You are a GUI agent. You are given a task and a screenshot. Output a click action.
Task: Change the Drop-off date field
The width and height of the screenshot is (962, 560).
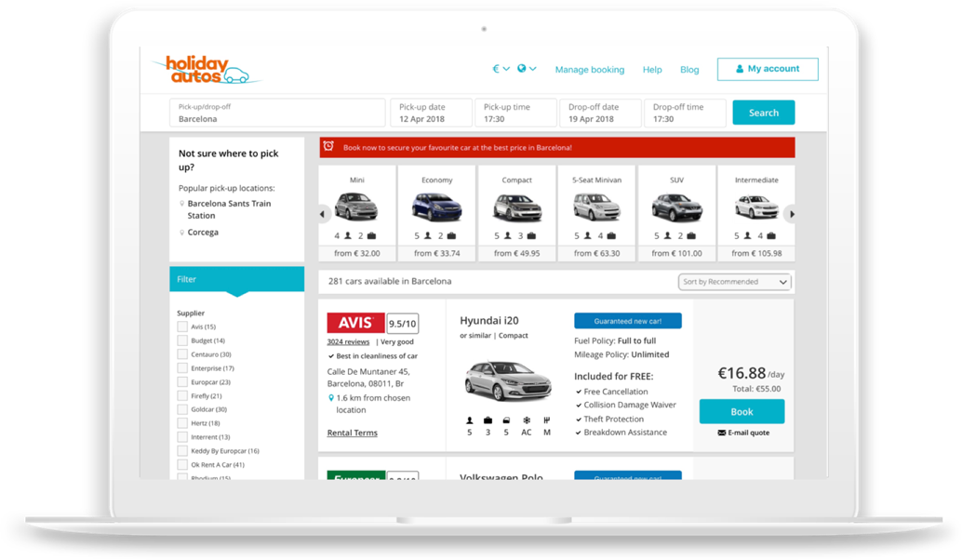pos(601,113)
